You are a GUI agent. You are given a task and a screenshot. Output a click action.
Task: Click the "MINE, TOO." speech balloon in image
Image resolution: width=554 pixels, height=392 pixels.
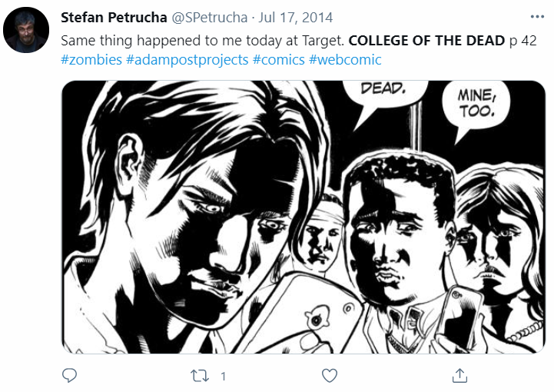tap(476, 106)
